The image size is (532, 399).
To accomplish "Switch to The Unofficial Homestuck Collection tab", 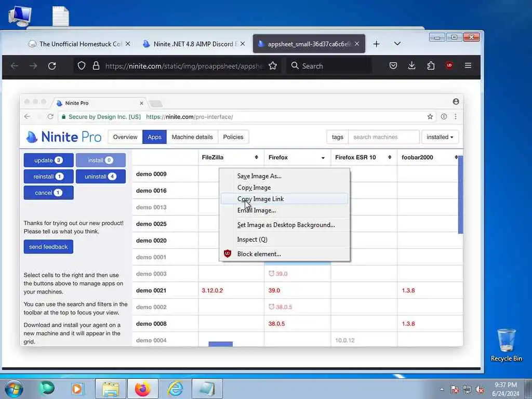I will click(x=79, y=44).
